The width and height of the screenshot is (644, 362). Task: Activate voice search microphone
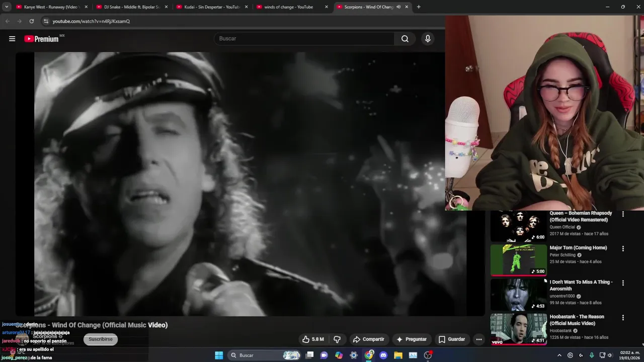point(428,39)
